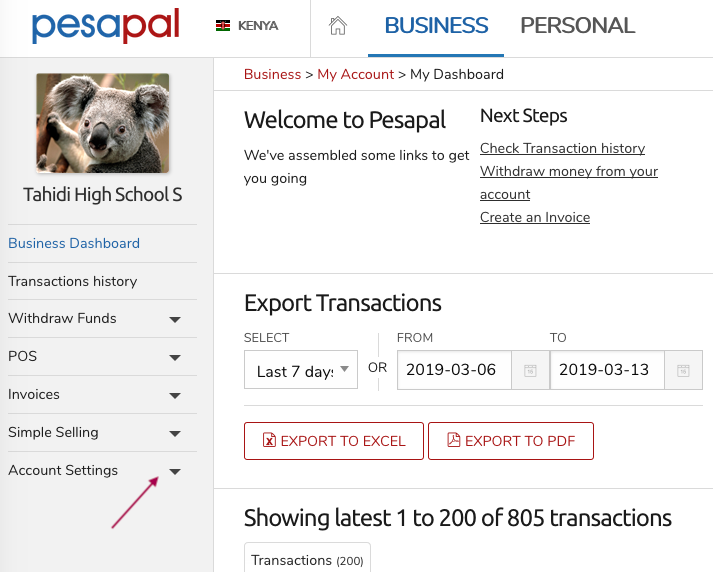
Task: Expand the POS sidebar section
Action: (x=102, y=356)
